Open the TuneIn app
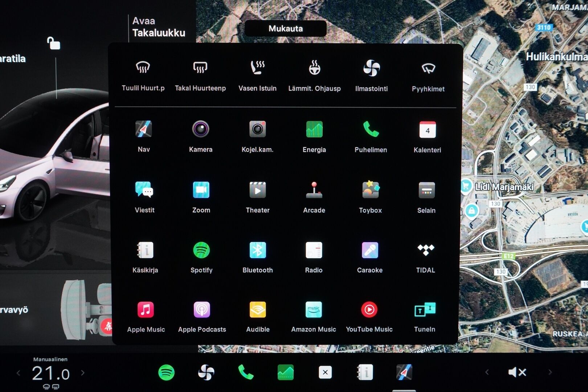 point(425,317)
